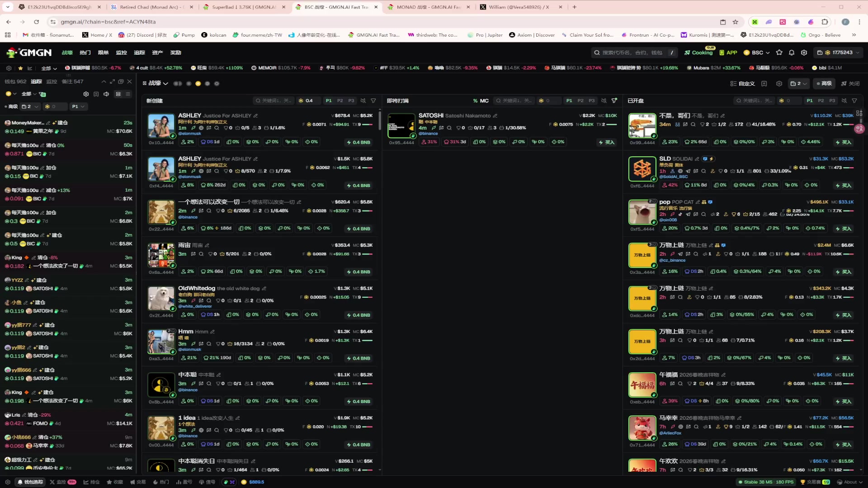Open 热门 in the top navigation
Image resolution: width=868 pixels, height=488 pixels.
coord(85,53)
